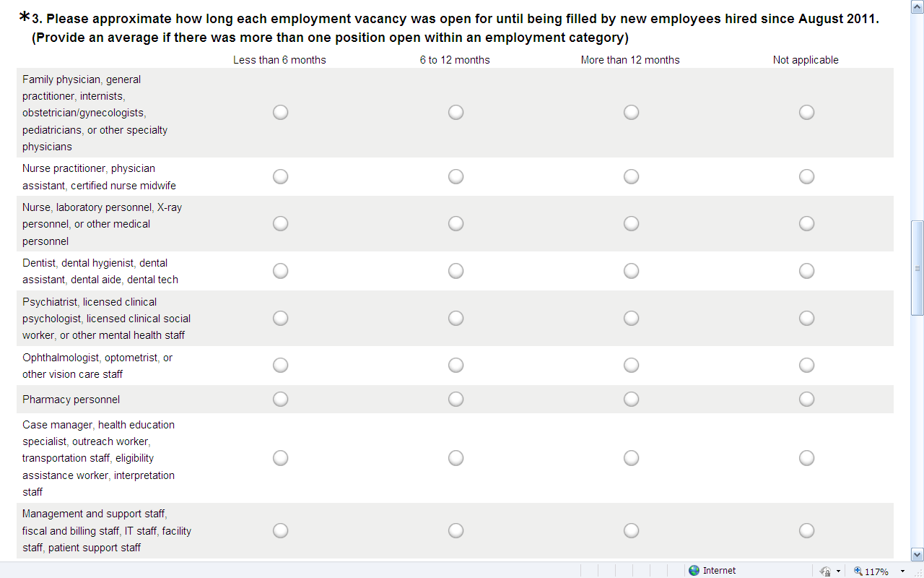Screen dimensions: 924x578
Task: Click the Internet zone globe icon
Action: 694,571
